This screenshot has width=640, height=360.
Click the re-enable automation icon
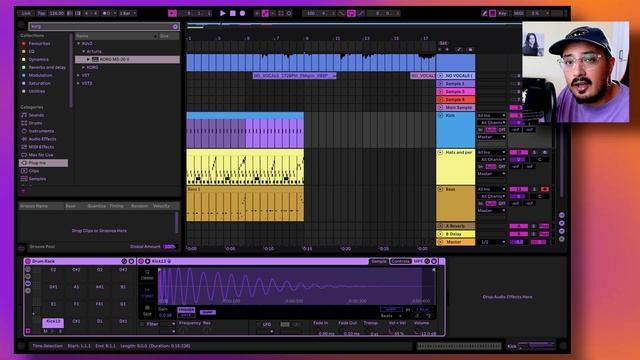click(x=273, y=13)
